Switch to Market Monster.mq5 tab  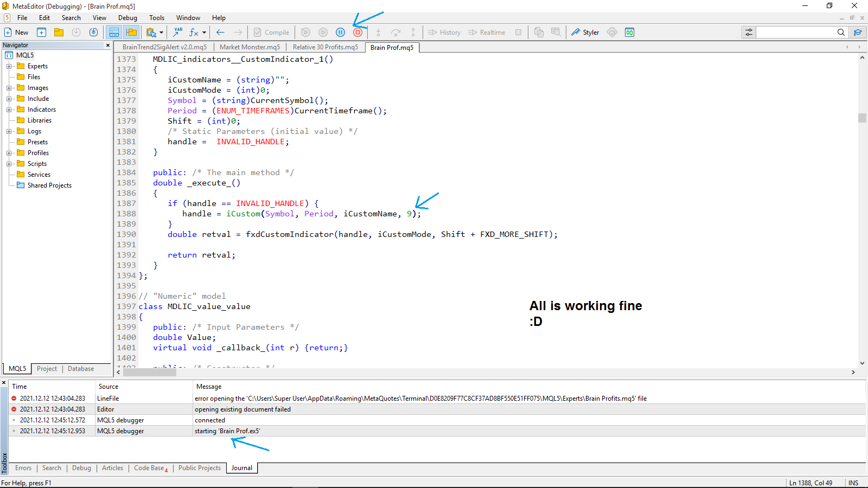[250, 47]
